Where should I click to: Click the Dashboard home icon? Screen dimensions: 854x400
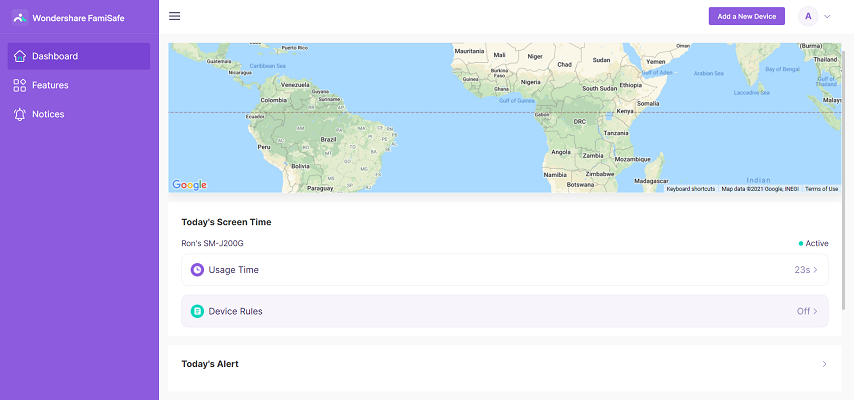(20, 56)
